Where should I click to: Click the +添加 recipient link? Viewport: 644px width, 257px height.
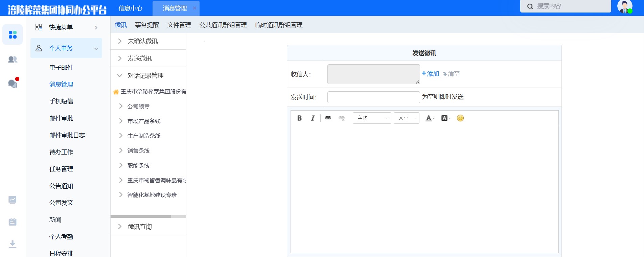tap(430, 74)
